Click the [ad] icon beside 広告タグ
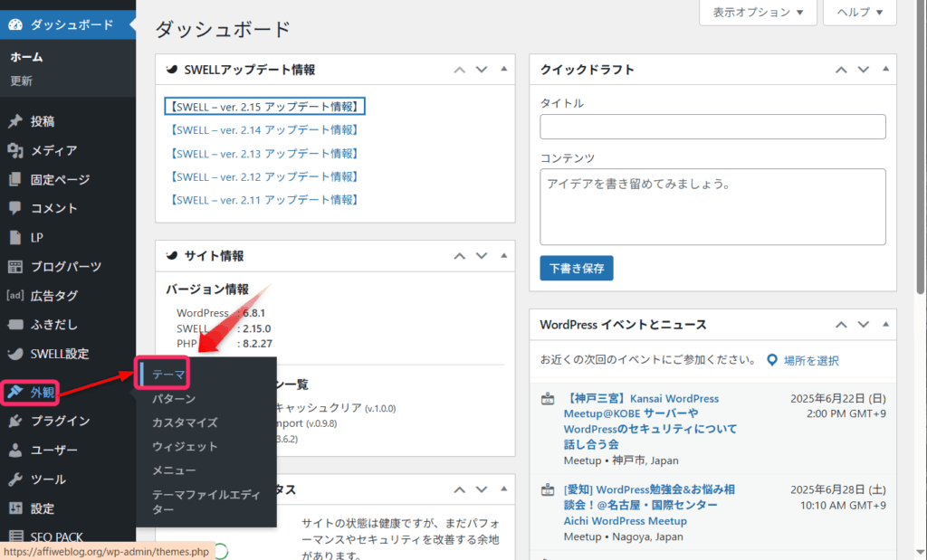 tap(15, 295)
